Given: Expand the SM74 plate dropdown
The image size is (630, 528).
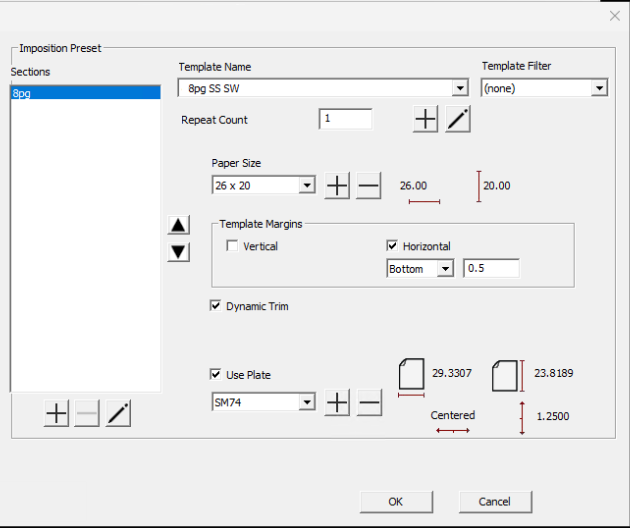Looking at the screenshot, I should 307,402.
